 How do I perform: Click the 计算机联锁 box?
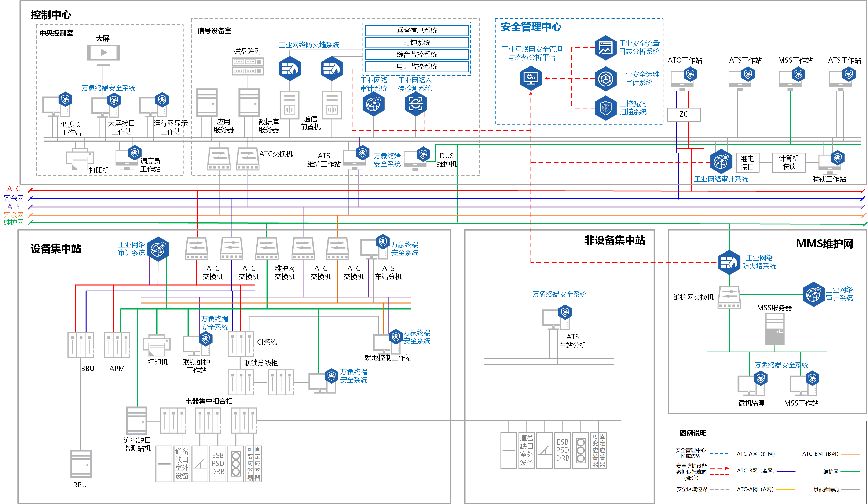(x=788, y=162)
